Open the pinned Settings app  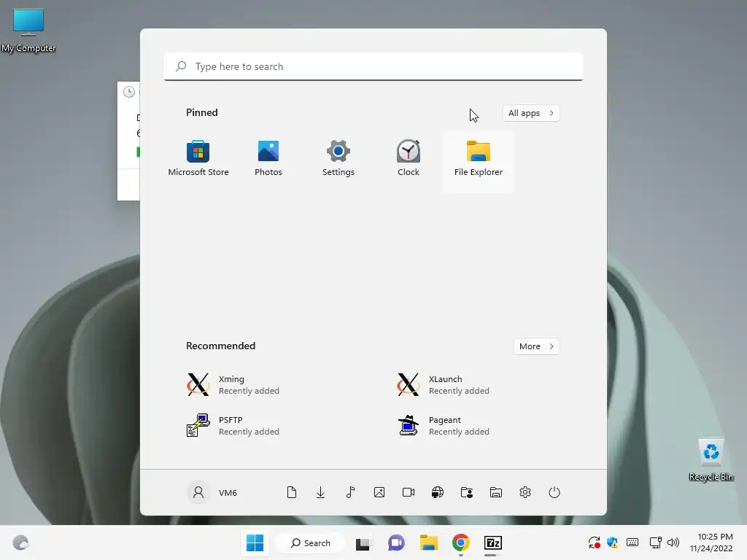[338, 159]
